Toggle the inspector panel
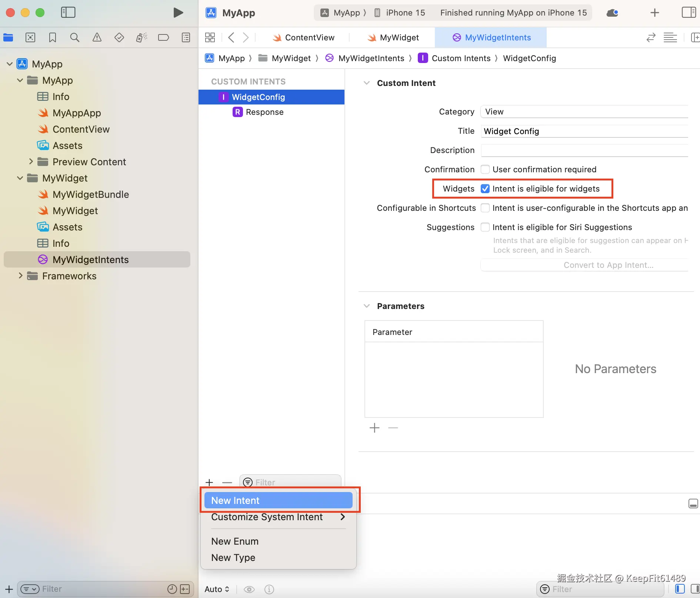 [689, 13]
